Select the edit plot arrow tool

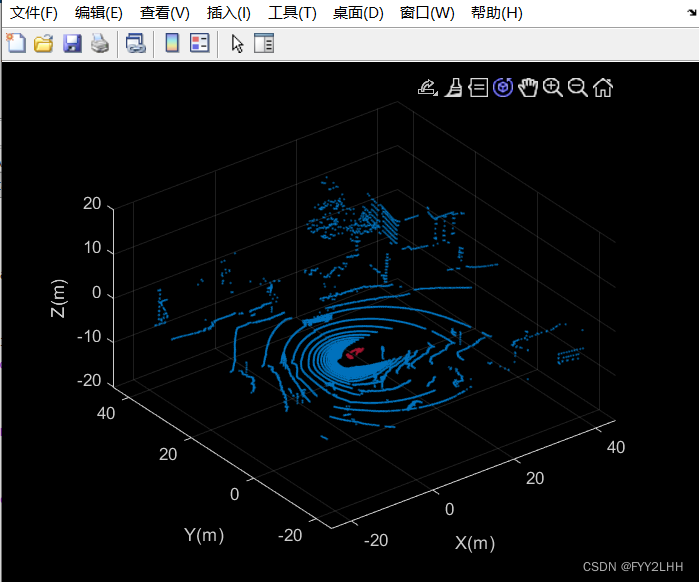point(238,44)
